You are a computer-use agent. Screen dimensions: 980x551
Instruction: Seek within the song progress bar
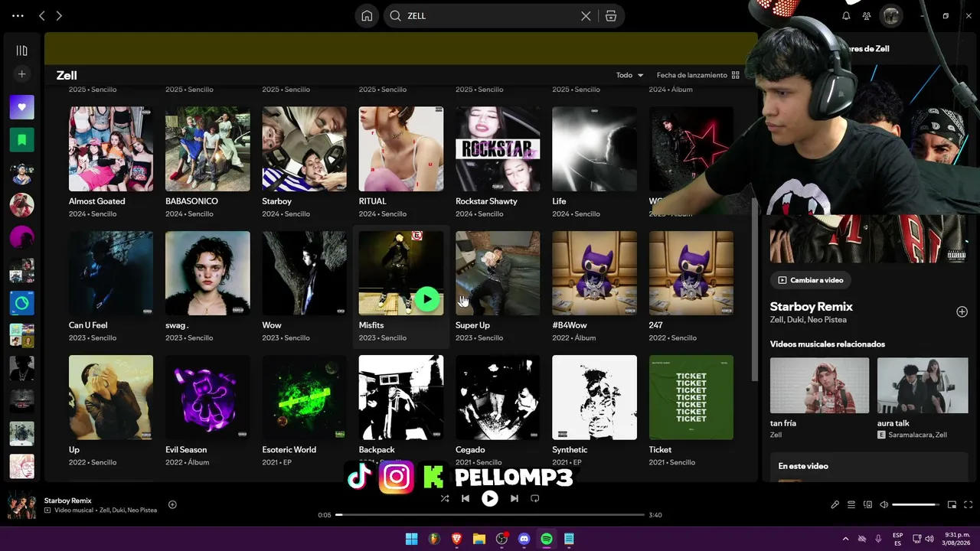(490, 515)
